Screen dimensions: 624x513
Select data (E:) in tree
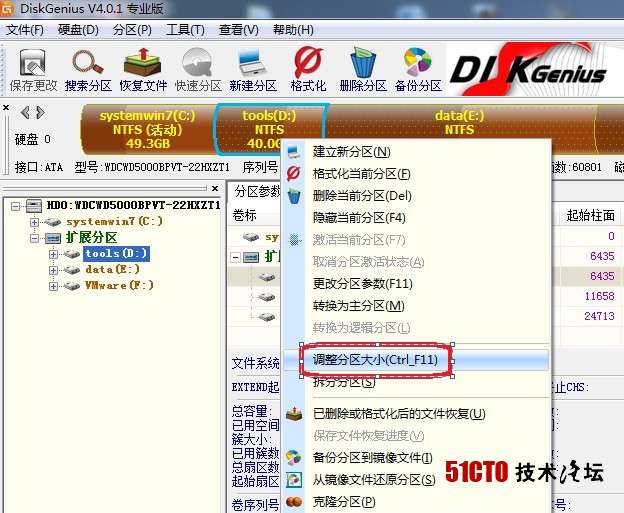[113, 269]
